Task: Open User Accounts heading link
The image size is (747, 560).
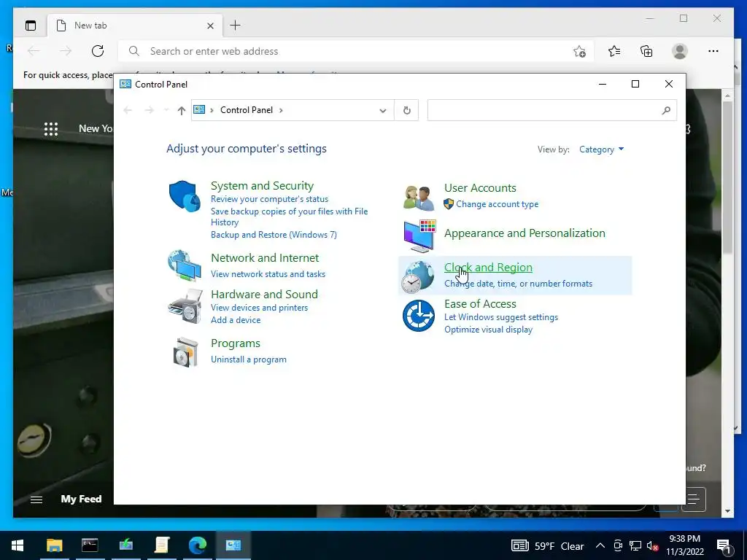Action: (480, 188)
